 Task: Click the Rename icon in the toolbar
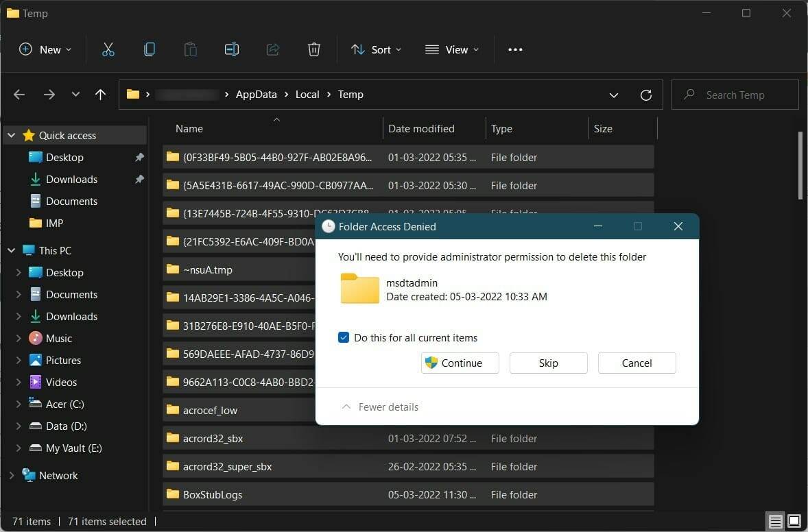tap(231, 49)
